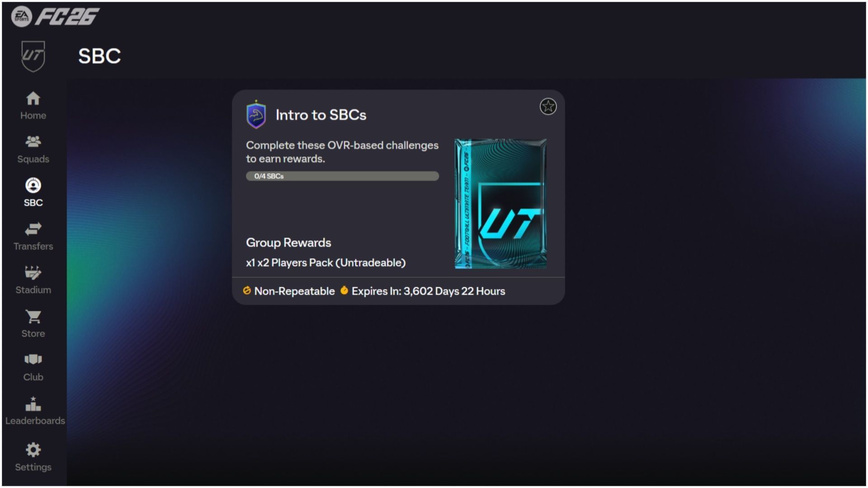
Task: Click the 'Group Rewards' heading
Action: [288, 243]
